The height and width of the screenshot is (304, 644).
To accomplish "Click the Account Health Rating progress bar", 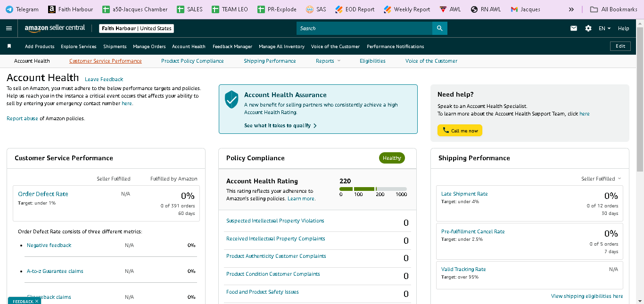I will pyautogui.click(x=373, y=189).
